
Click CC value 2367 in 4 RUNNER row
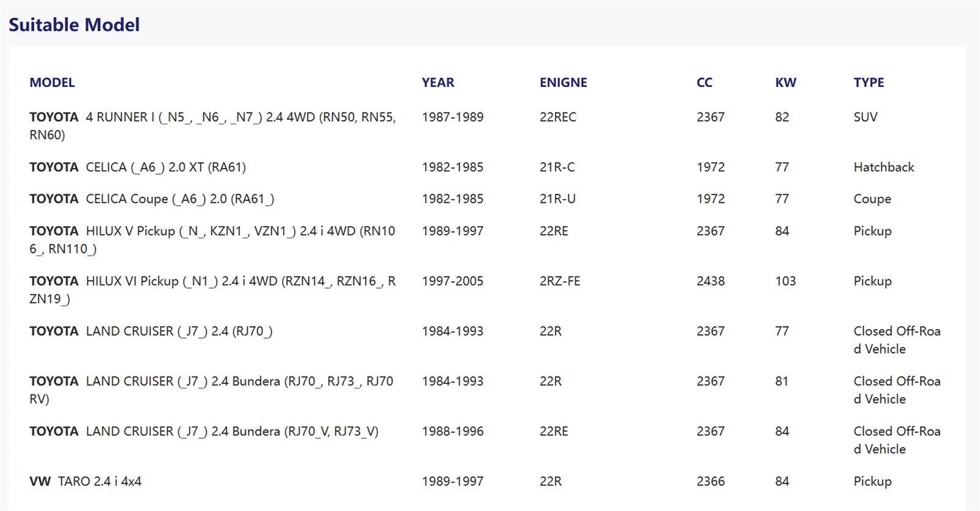[x=710, y=117]
